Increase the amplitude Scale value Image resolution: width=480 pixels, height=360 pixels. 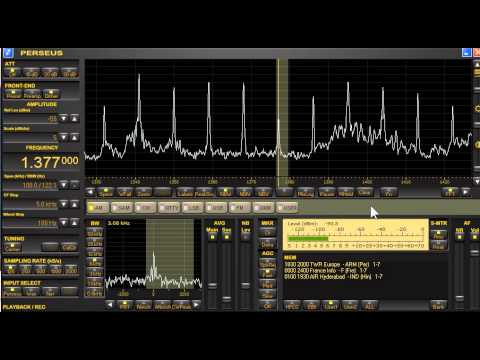74,137
